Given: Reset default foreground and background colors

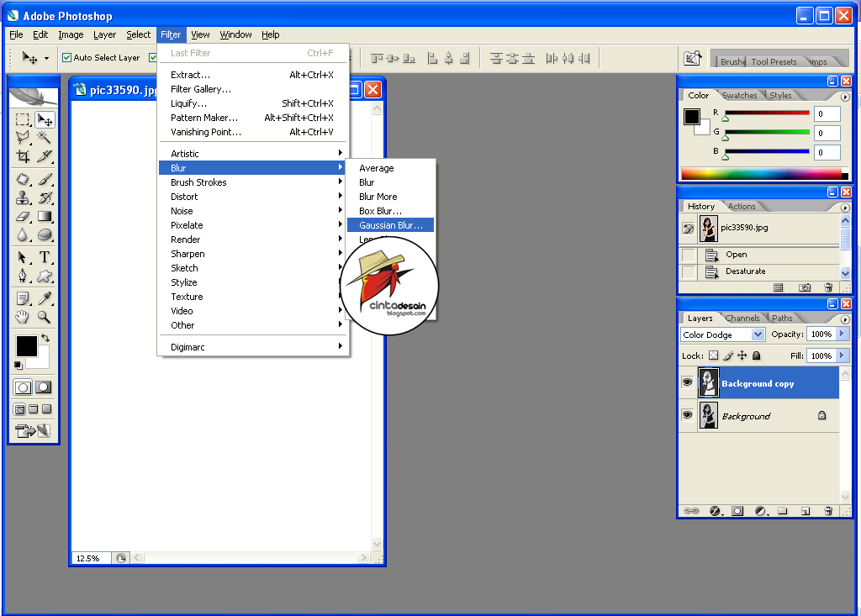Looking at the screenshot, I should pyautogui.click(x=18, y=365).
